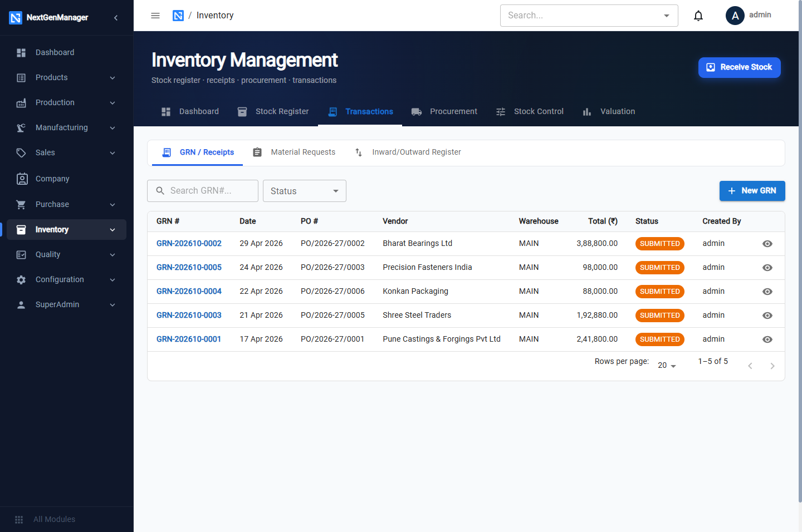The height and width of the screenshot is (532, 802).
Task: Click the search magnifier in GRN search box
Action: [x=160, y=190]
